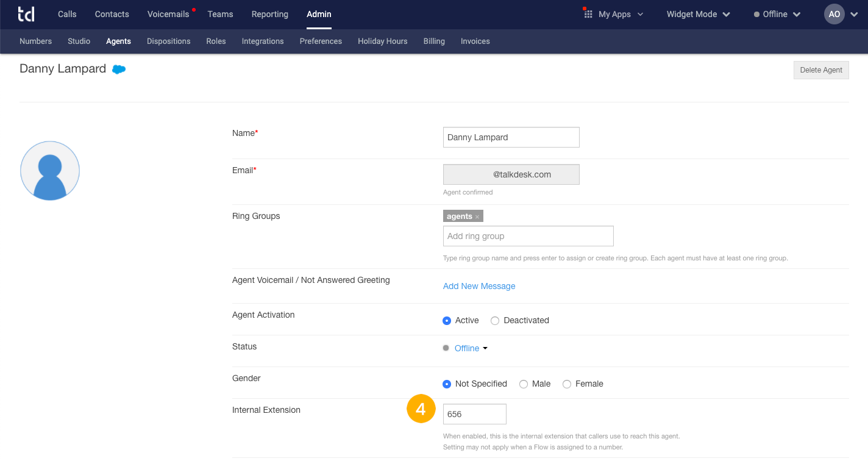Click the Salesforce cloud icon beside Danny Lampard
The width and height of the screenshot is (868, 461).
coord(119,70)
